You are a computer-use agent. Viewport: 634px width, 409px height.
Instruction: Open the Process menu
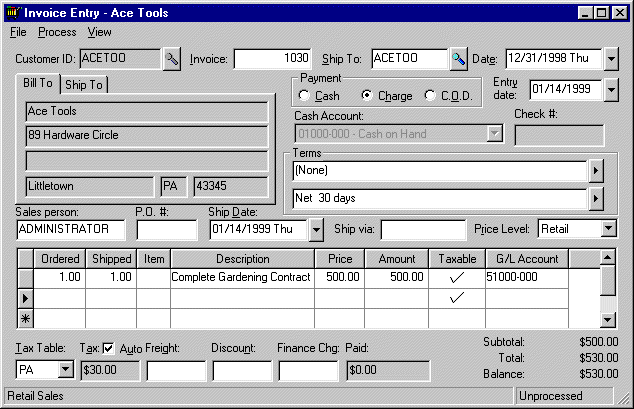57,32
